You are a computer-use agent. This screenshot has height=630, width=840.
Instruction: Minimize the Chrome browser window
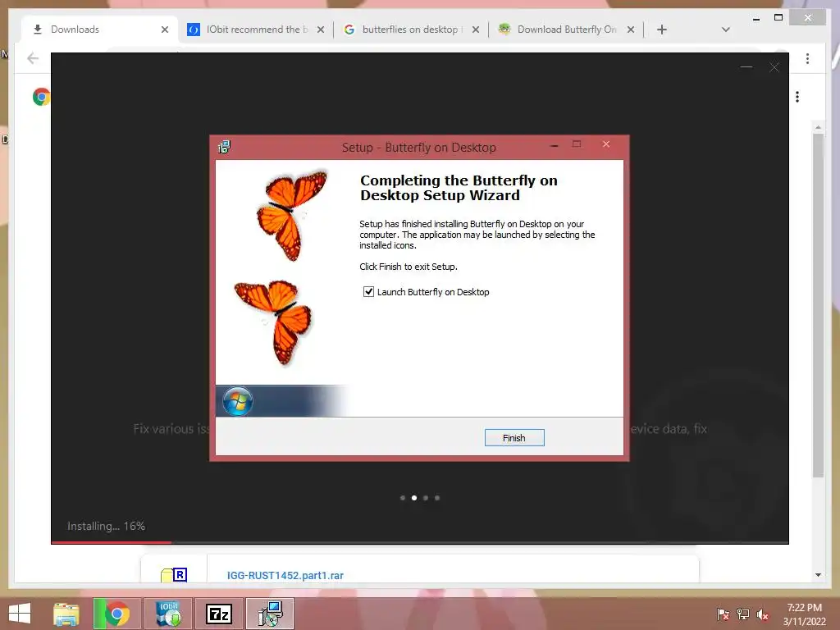(x=756, y=18)
